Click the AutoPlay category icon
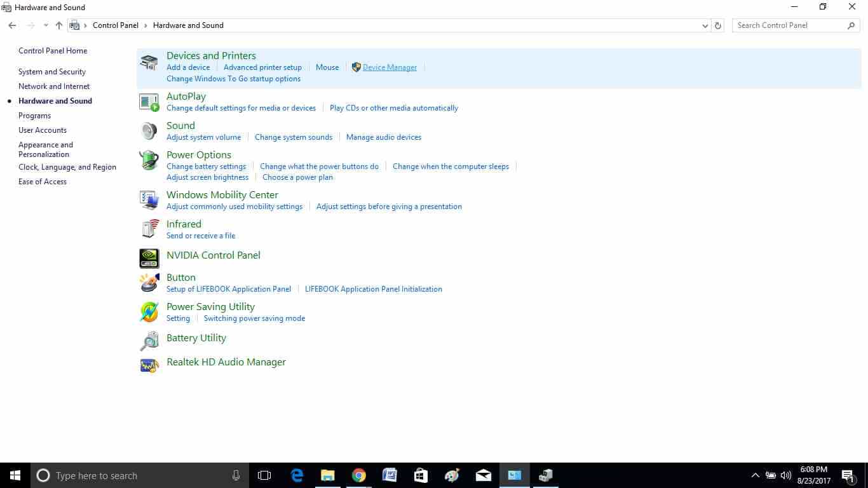This screenshot has width=868, height=488. pos(149,102)
